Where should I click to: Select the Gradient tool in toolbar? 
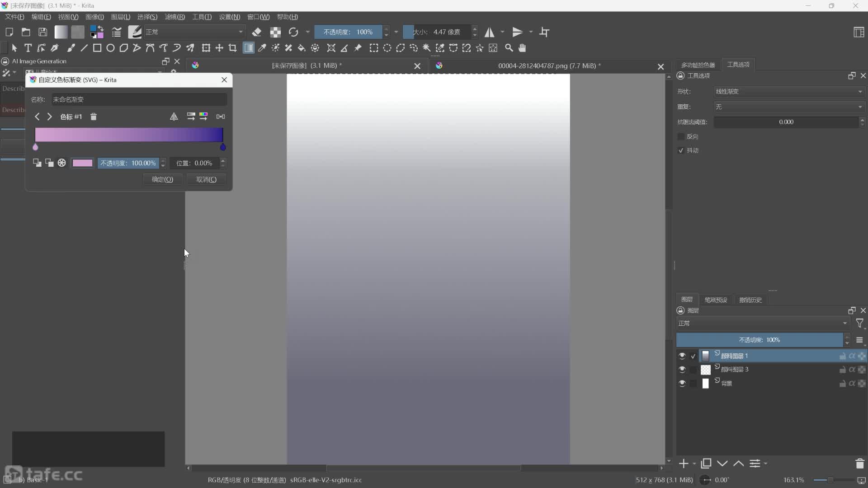pos(249,48)
